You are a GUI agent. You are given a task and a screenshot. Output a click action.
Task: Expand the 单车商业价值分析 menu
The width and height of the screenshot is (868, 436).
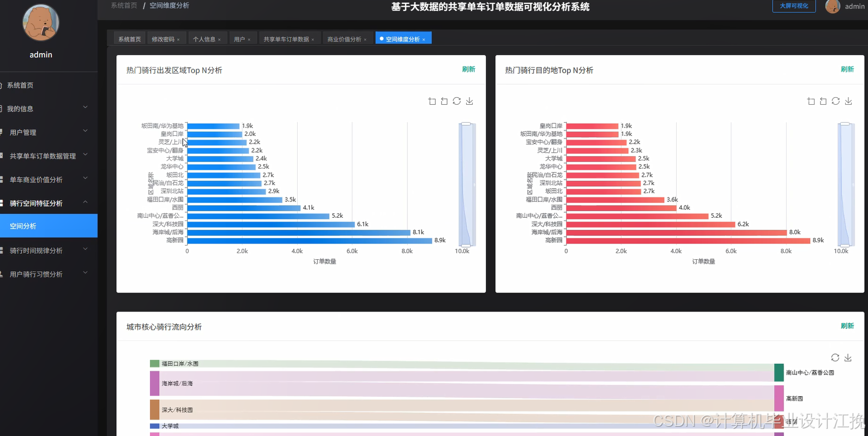point(49,180)
